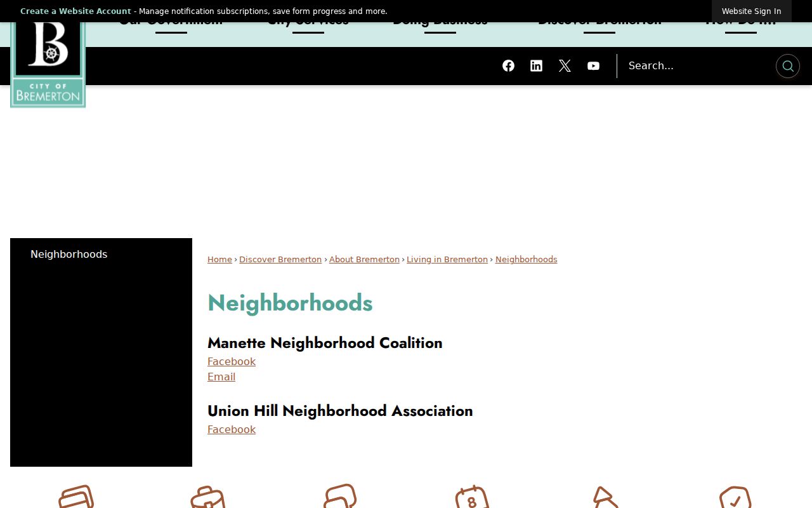Click the briefcase jobs icon
The image size is (812, 508).
[208, 497]
